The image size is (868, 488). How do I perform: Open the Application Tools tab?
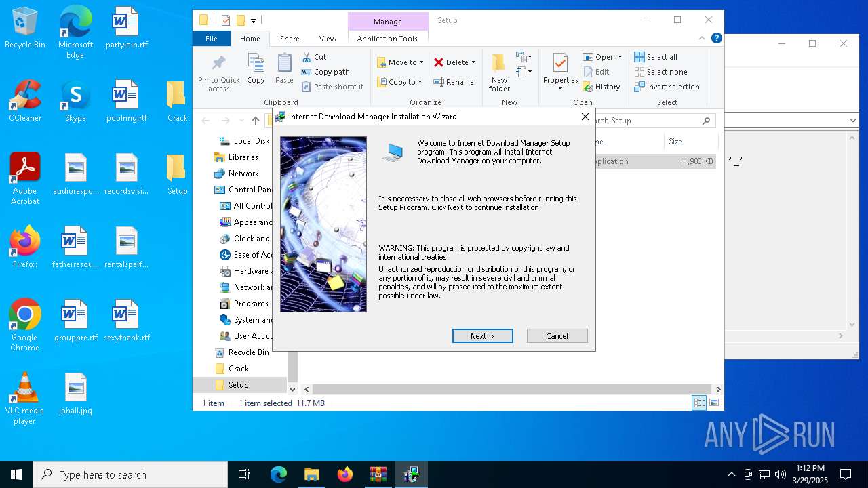[x=387, y=39]
